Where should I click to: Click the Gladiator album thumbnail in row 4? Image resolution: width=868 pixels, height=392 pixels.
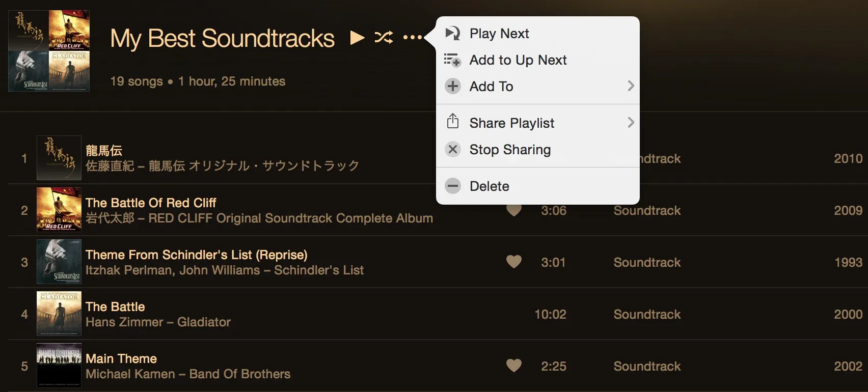click(x=59, y=314)
